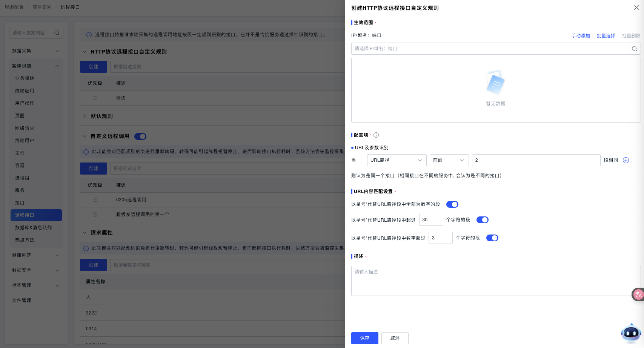Toggle replace all-digit URL segments switch
The width and height of the screenshot is (644, 348).
pos(452,204)
